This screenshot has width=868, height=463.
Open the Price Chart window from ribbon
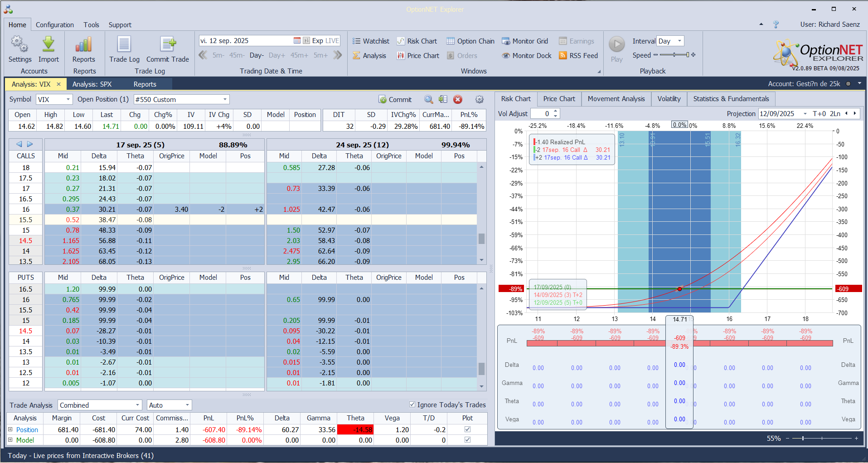pyautogui.click(x=418, y=55)
